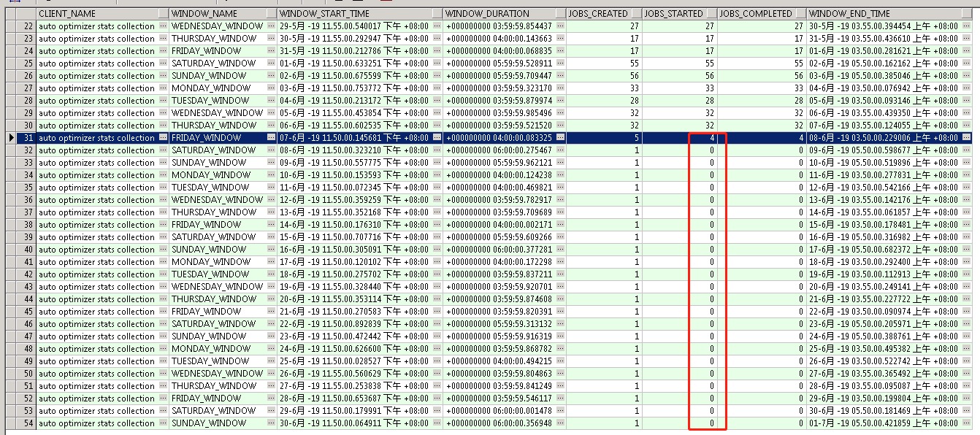The width and height of the screenshot is (980, 435).
Task: Open ellipsis editor for row 22 CLIENT_NAME cell
Action: [163, 26]
